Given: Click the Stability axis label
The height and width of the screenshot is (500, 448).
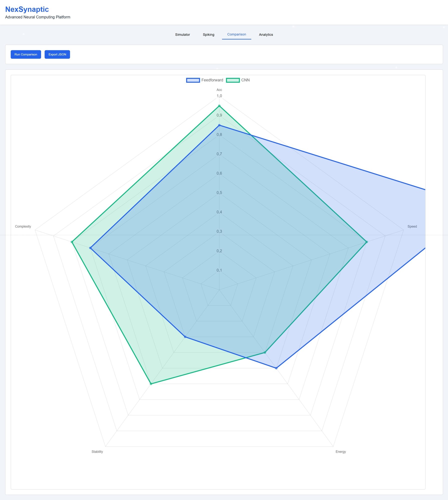Looking at the screenshot, I should click(x=97, y=451).
